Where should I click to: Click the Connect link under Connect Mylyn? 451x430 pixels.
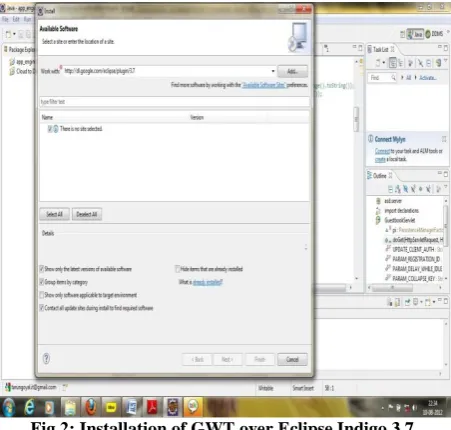(382, 151)
